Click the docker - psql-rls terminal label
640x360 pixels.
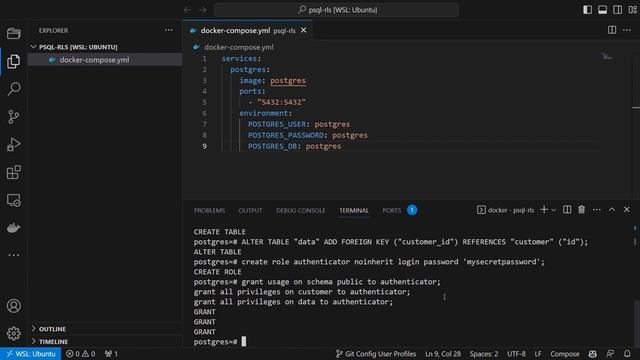click(x=505, y=210)
